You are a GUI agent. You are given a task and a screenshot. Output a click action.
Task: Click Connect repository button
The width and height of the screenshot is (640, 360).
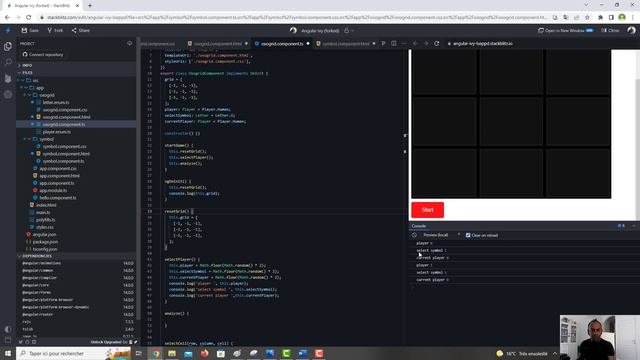pyautogui.click(x=43, y=54)
